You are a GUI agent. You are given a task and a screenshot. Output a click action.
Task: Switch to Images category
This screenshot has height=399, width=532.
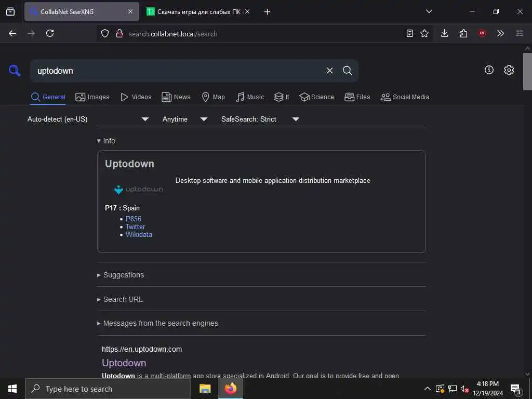tap(92, 97)
